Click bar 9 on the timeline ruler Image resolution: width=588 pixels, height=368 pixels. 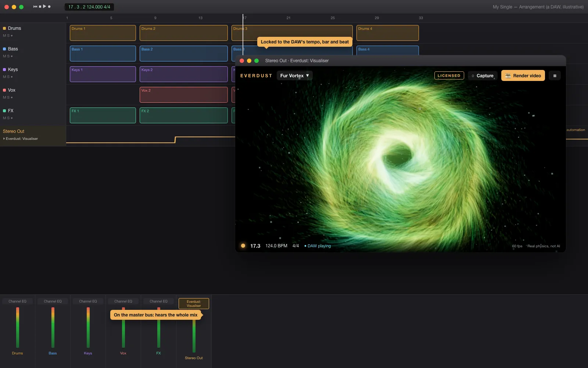pos(155,18)
